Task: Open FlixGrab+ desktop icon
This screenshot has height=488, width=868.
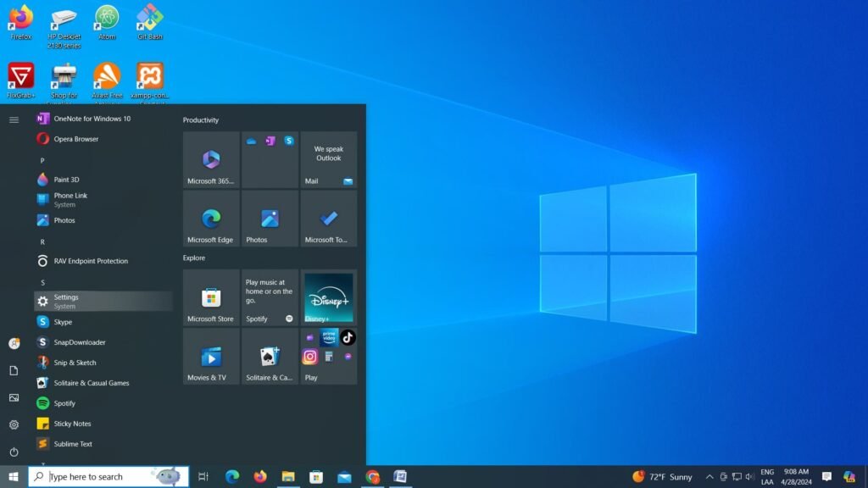Action: tap(21, 80)
